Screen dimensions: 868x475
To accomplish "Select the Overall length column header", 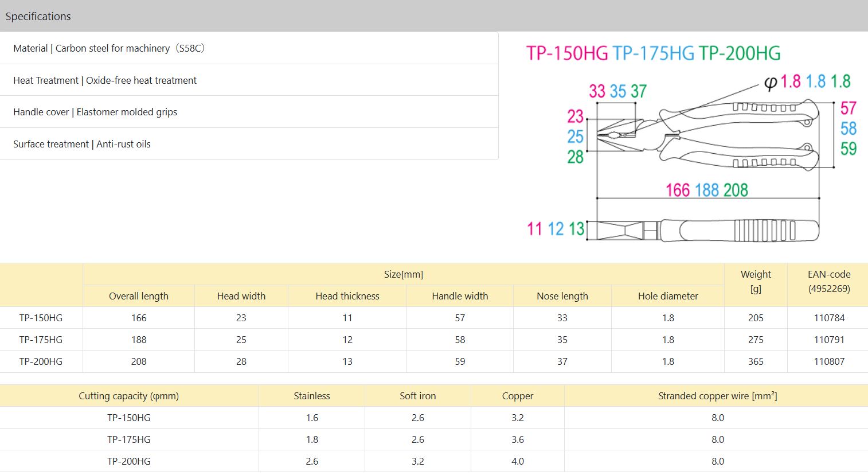I will (139, 296).
